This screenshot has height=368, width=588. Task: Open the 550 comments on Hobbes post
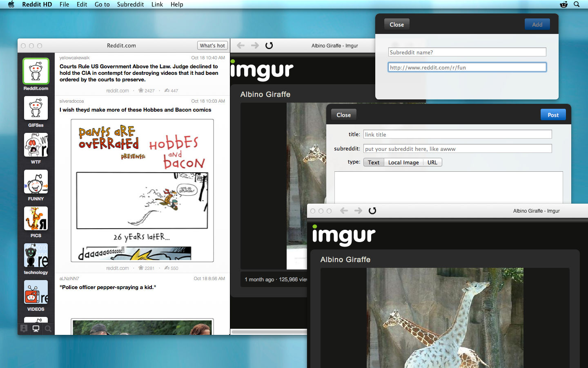[171, 268]
